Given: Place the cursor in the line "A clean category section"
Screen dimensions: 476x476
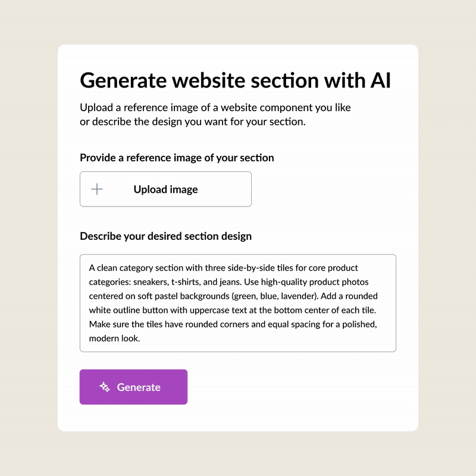Looking at the screenshot, I should coord(224,268).
